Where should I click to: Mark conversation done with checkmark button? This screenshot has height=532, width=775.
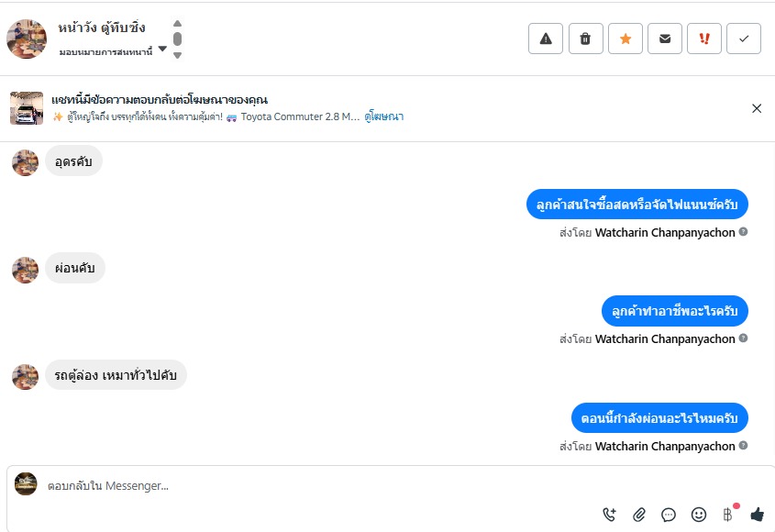click(744, 39)
